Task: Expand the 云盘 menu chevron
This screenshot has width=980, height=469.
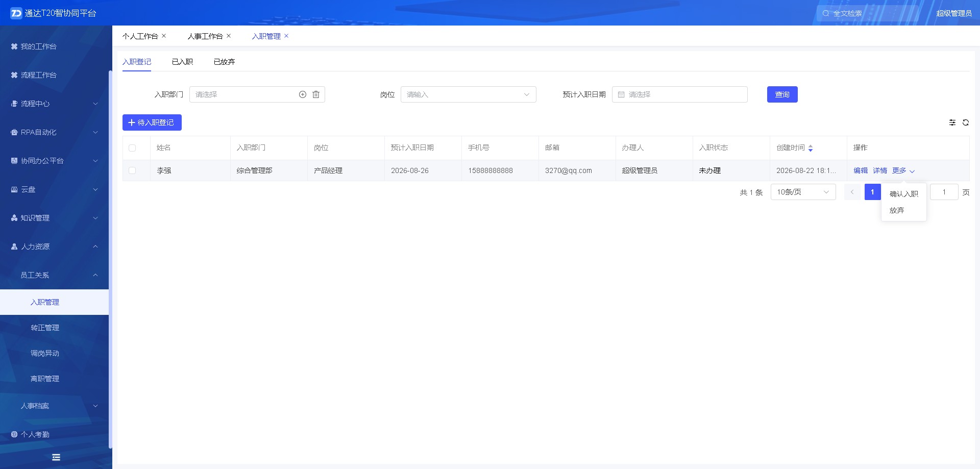Action: [x=95, y=189]
